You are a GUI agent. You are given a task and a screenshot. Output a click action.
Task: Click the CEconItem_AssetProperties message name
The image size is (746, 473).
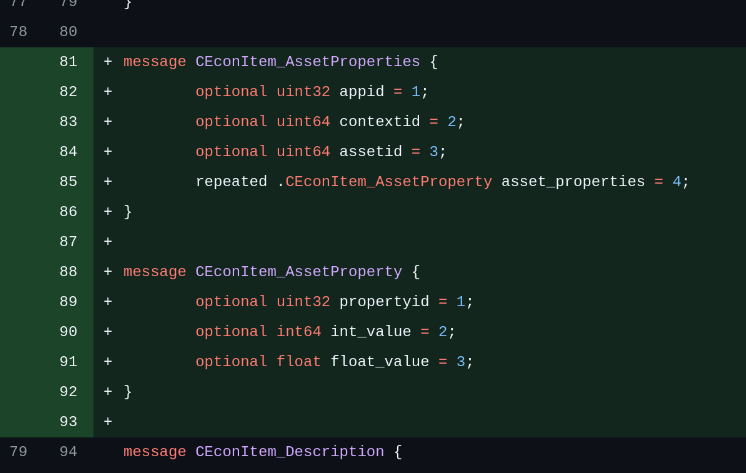point(307,62)
